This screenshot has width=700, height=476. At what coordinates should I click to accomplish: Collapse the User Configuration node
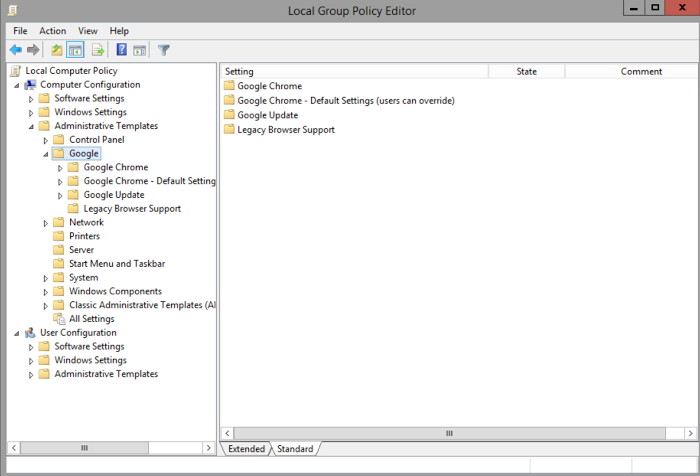tap(17, 333)
